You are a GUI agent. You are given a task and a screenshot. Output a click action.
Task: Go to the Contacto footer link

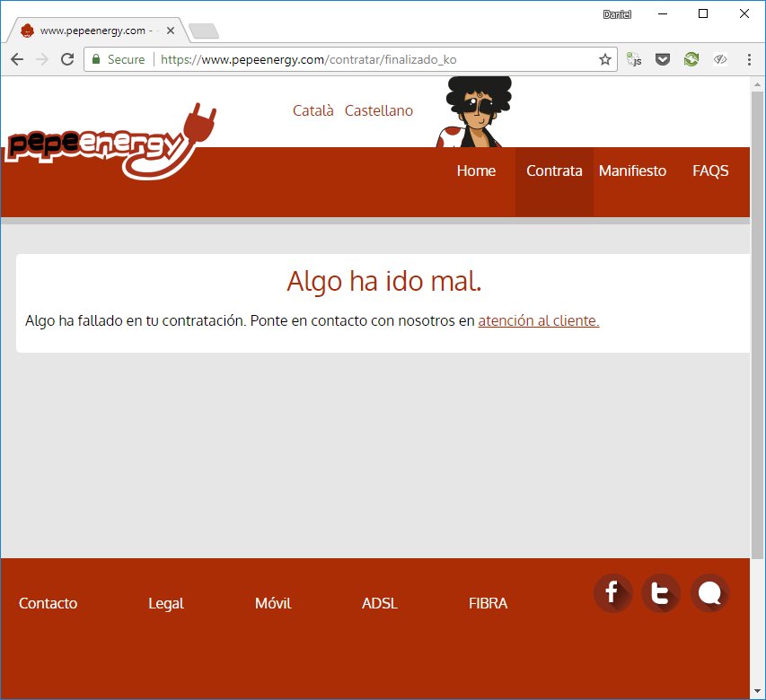tap(48, 603)
